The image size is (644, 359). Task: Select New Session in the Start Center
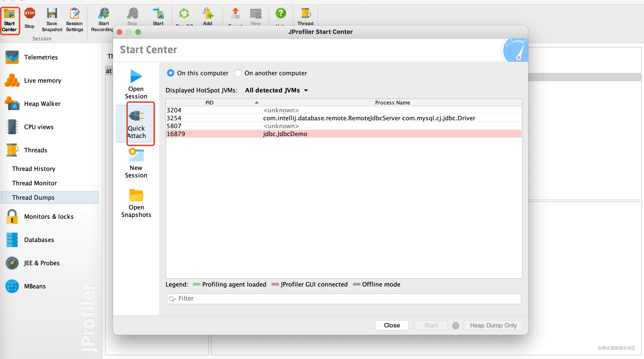tap(136, 163)
